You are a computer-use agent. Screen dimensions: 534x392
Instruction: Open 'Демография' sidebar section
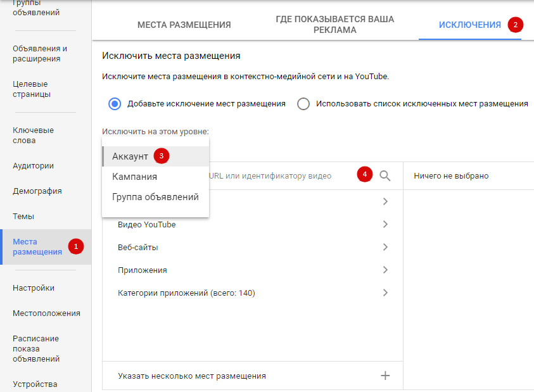(37, 191)
